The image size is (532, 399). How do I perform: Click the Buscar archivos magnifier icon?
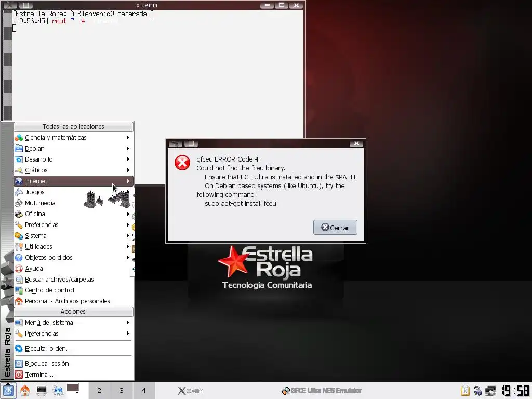(x=19, y=280)
